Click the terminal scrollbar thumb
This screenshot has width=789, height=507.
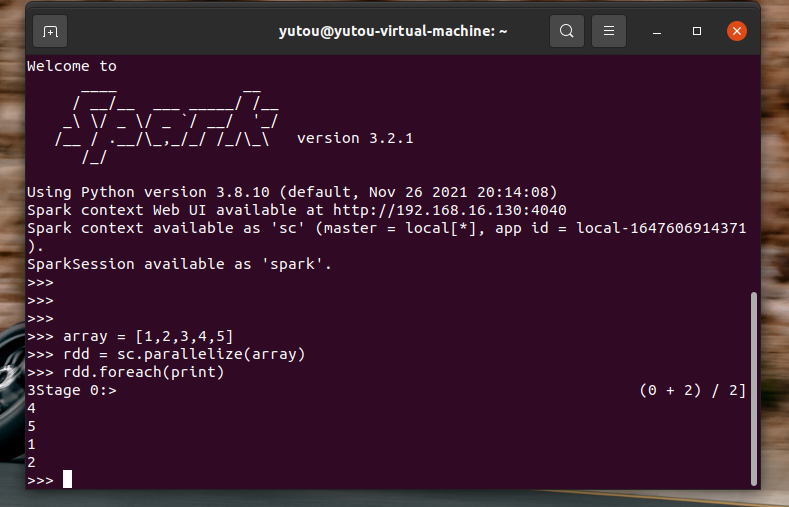tap(753, 388)
